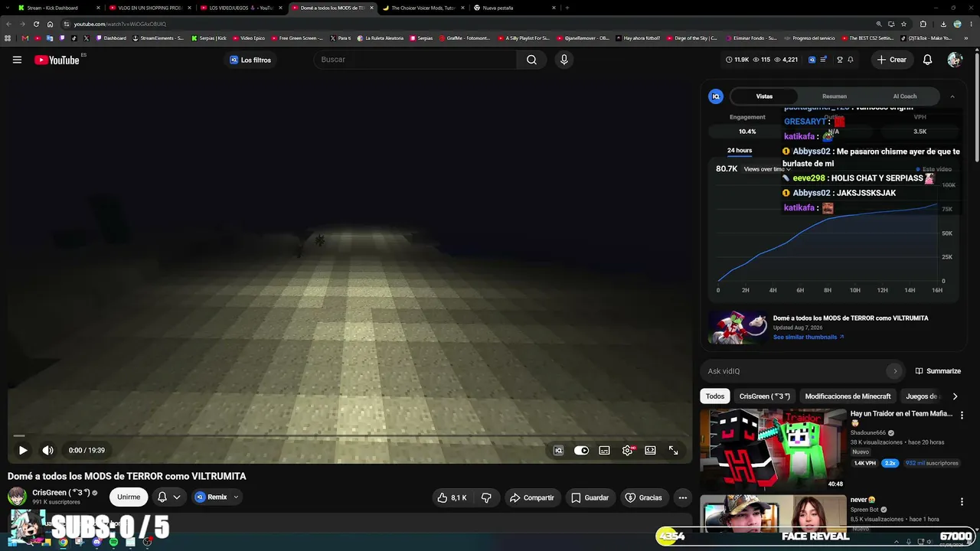Open Los filtros vidIQ button

click(x=251, y=60)
